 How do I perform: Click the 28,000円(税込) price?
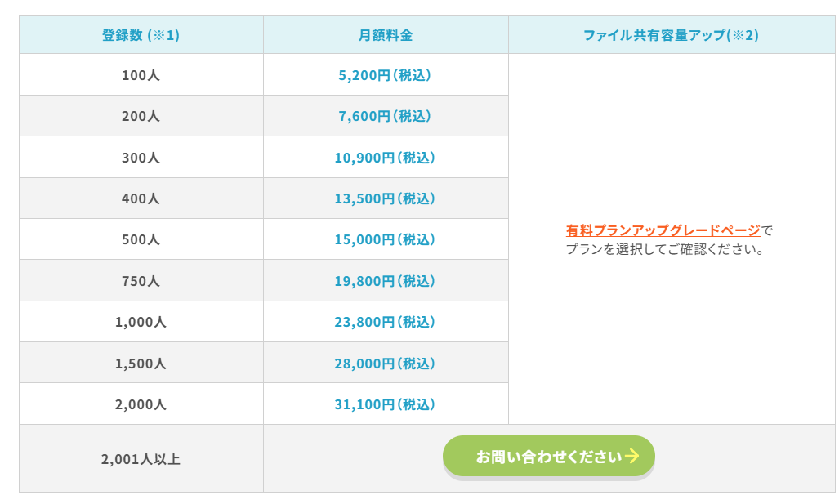[385, 364]
